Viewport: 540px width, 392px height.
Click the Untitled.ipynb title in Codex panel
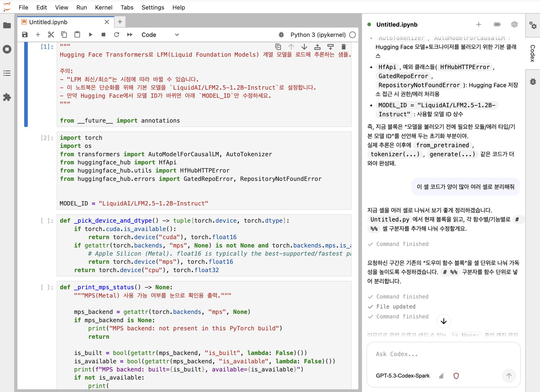click(x=397, y=24)
